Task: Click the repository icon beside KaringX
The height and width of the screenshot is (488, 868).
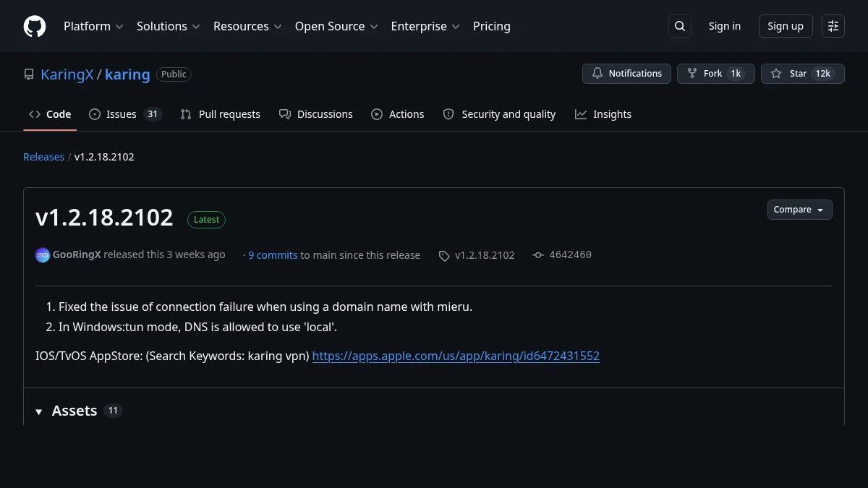Action: (x=29, y=74)
